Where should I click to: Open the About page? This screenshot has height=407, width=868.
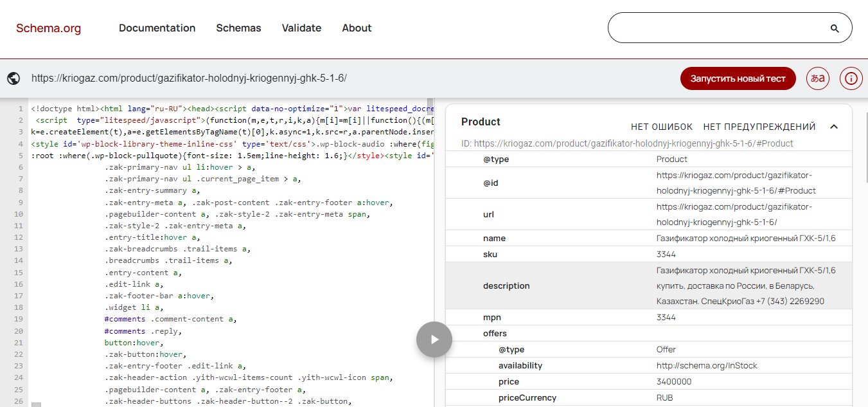(357, 28)
